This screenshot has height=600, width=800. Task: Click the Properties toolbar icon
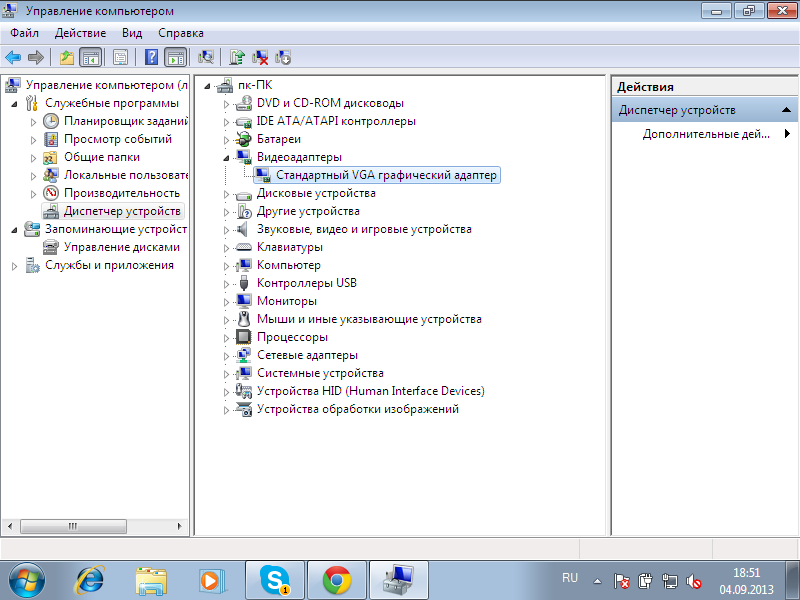(x=120, y=57)
